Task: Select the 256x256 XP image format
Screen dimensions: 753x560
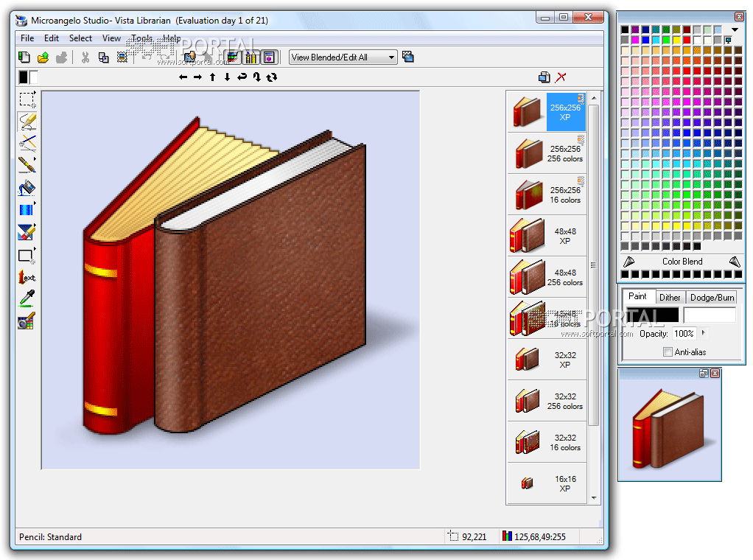Action: (x=547, y=112)
